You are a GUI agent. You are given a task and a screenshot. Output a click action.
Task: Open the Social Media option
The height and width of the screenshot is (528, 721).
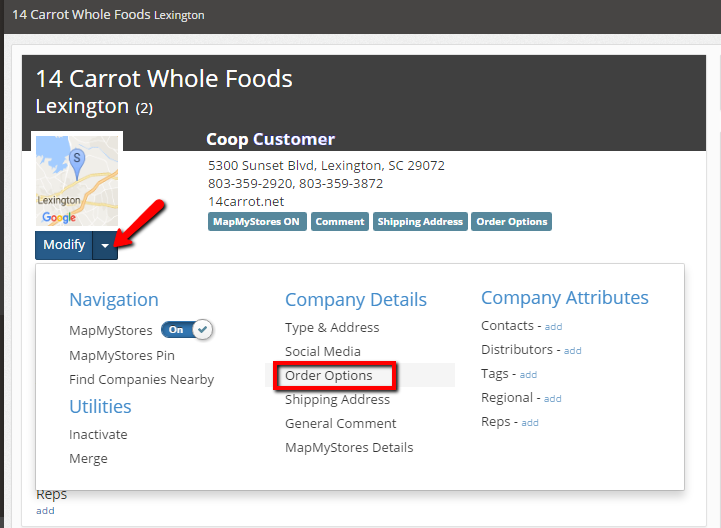pos(323,352)
